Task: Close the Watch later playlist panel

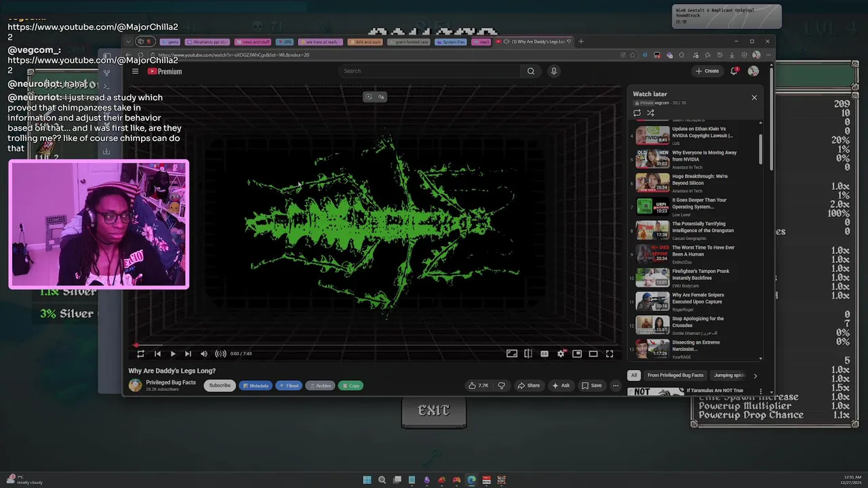Action: tap(754, 98)
